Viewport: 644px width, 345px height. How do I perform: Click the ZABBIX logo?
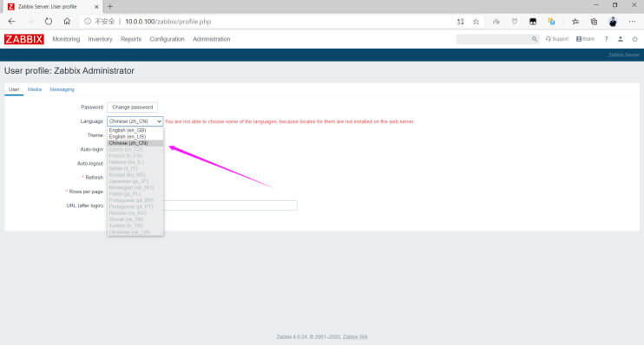[23, 39]
